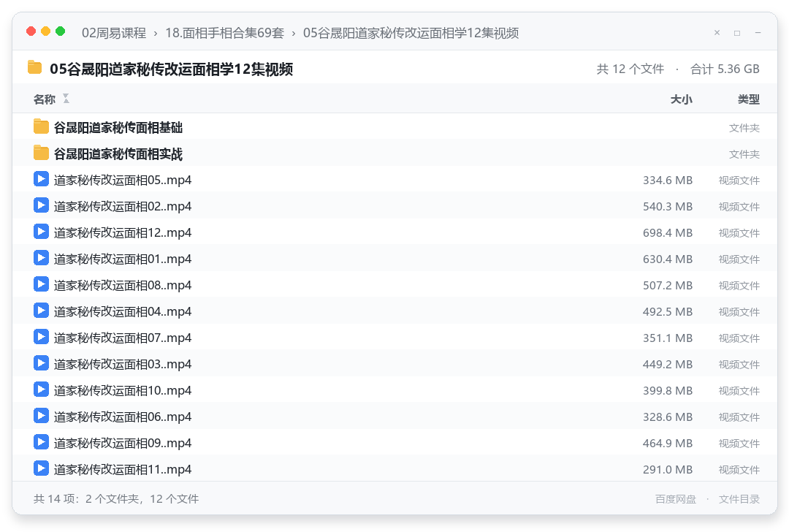
Task: Click the video icon for 道家秘传改运面相12..mp4
Action: (x=41, y=232)
